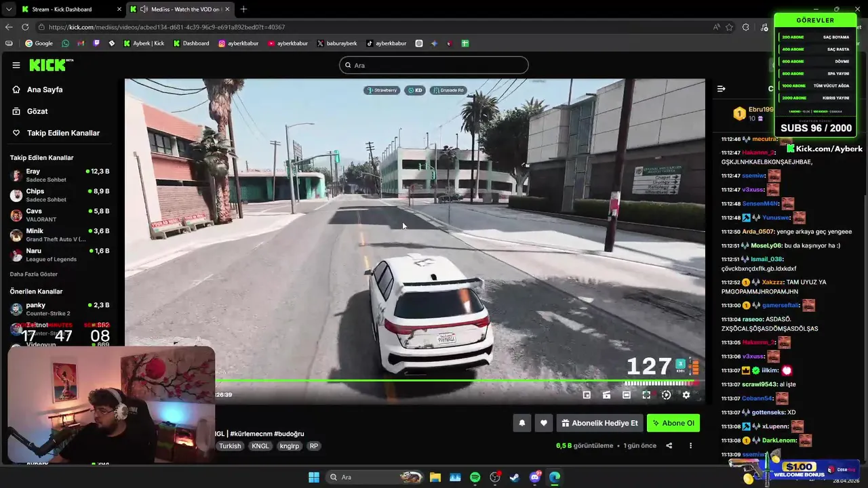This screenshot has width=868, height=488.
Task: Open Gözat in the sidebar
Action: tap(37, 111)
